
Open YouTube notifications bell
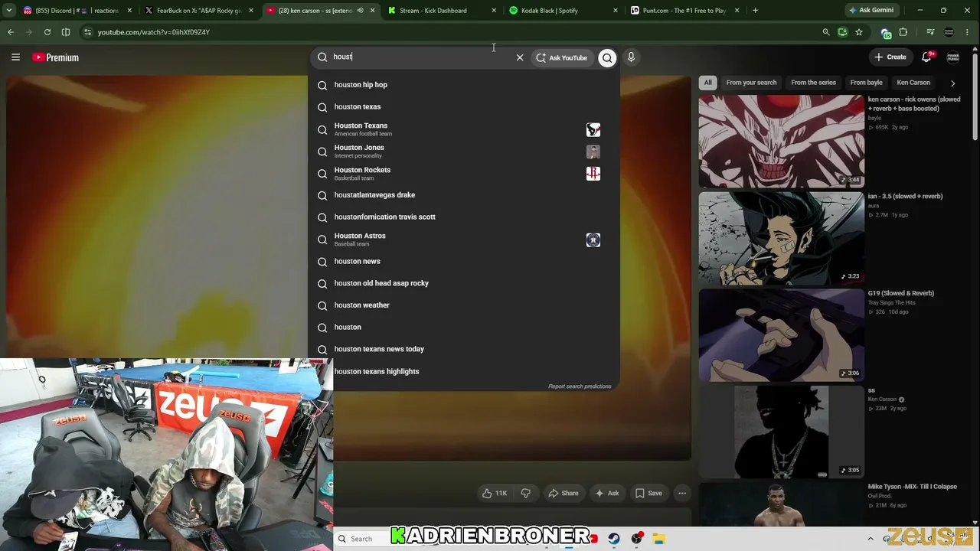(x=927, y=57)
